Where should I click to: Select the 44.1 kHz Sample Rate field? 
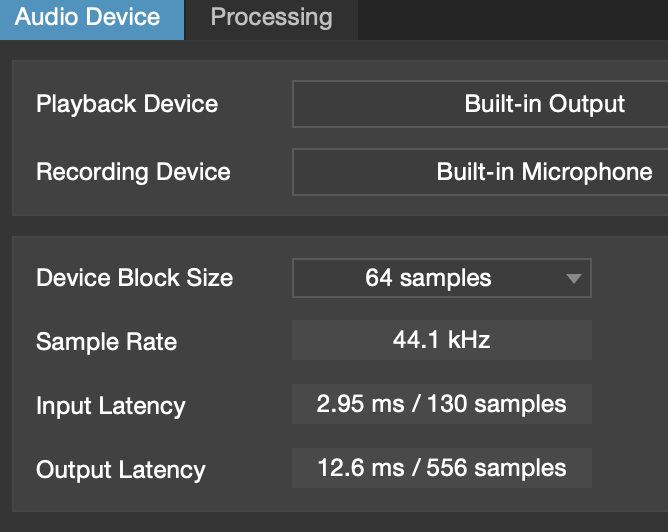tap(442, 340)
